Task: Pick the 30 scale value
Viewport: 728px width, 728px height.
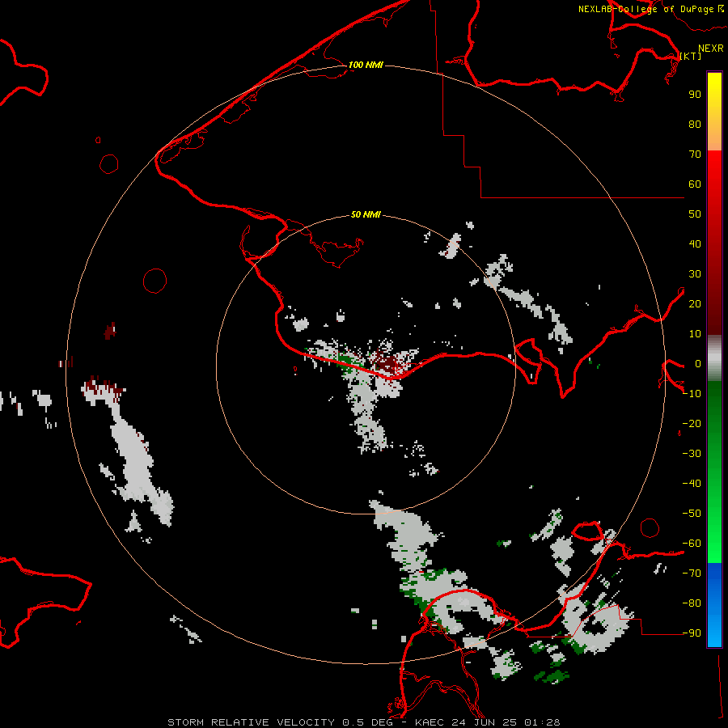Action: tap(695, 274)
